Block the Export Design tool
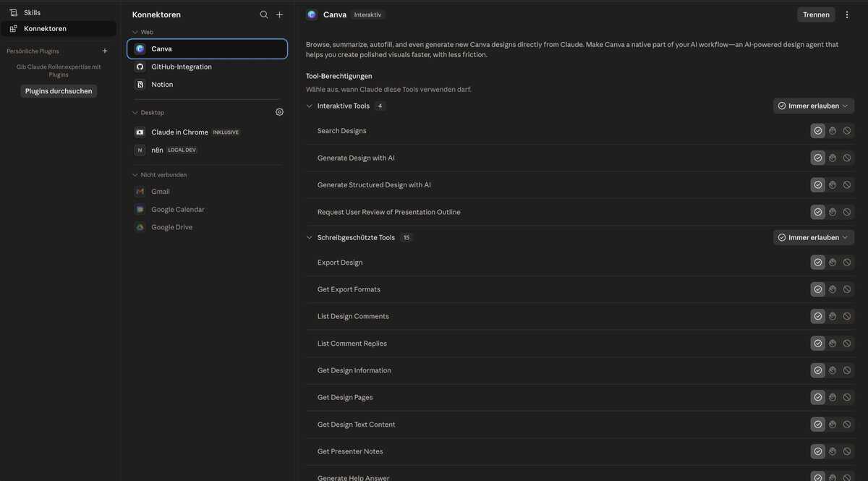This screenshot has height=481, width=868. click(x=847, y=263)
